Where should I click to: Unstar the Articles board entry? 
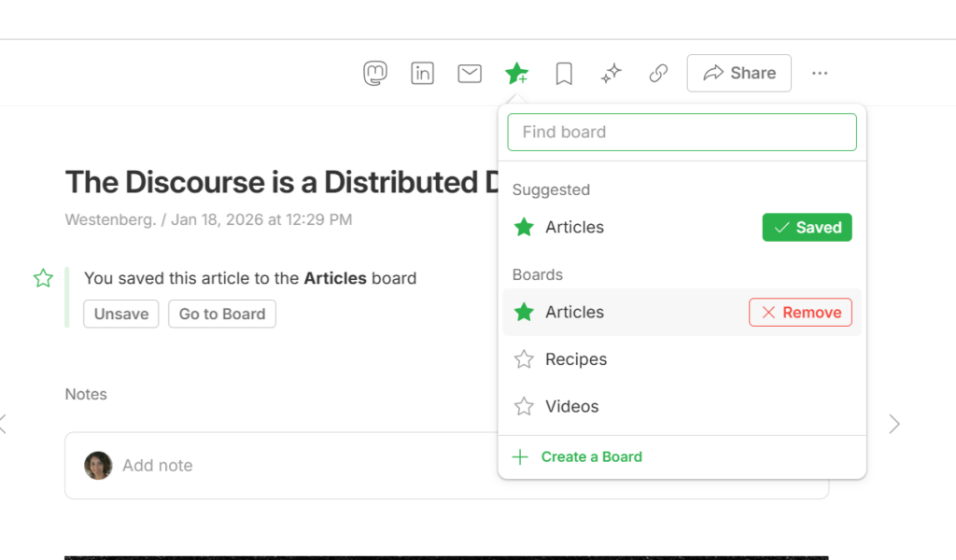[523, 312]
